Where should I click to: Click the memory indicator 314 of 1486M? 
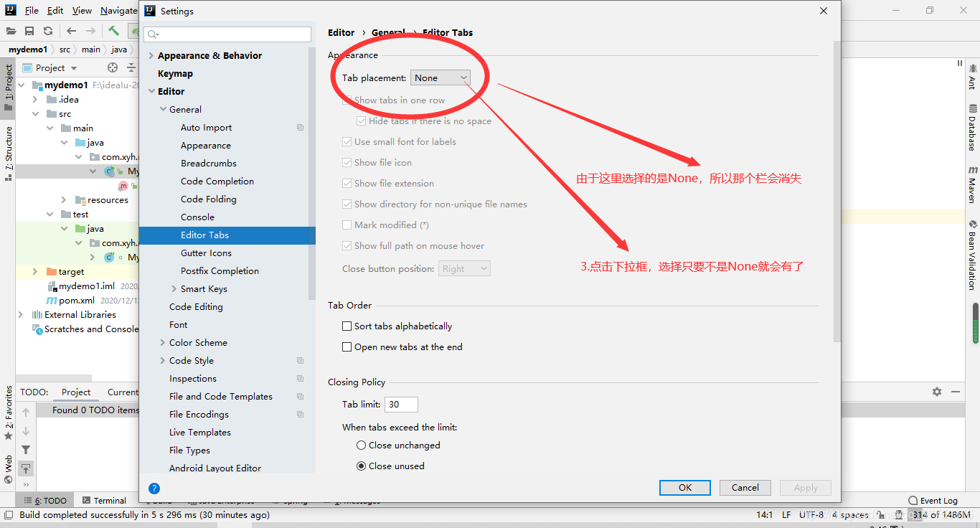[941, 515]
